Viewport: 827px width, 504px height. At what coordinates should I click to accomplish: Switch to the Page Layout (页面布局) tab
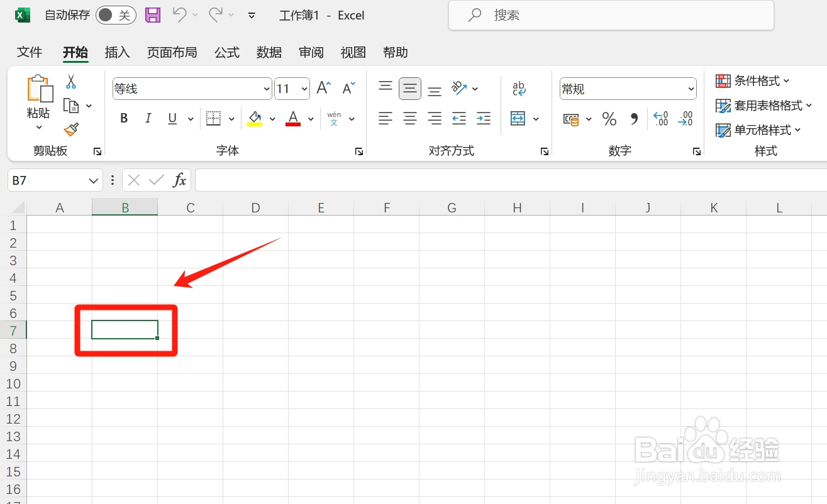coord(172,52)
